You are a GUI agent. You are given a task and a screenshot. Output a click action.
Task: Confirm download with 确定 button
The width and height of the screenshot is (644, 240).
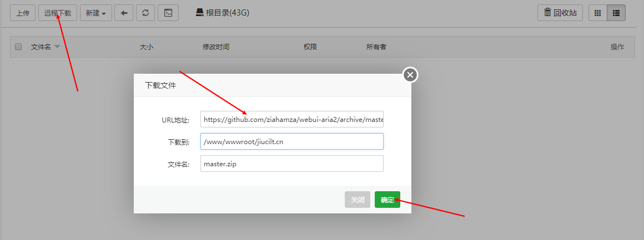click(x=388, y=200)
